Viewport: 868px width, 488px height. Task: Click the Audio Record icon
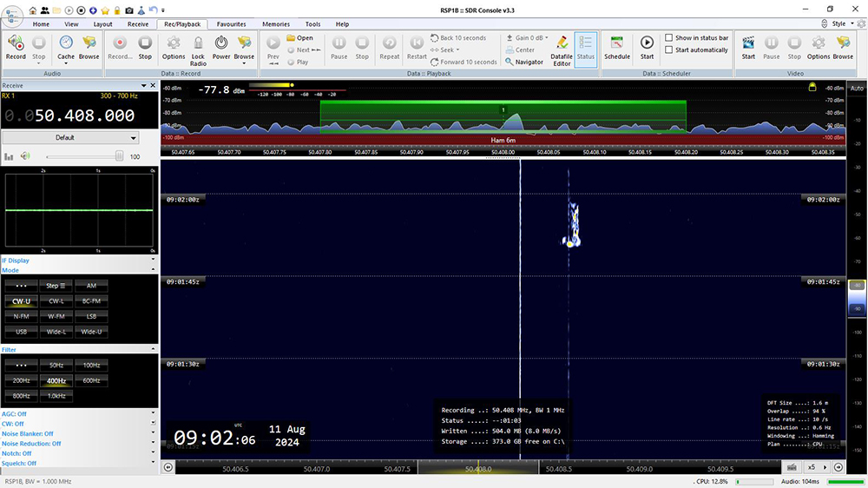[x=16, y=47]
